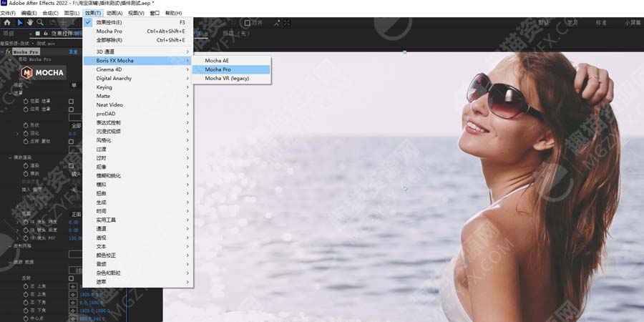Open the Neat Video submenu
Screen dimensions: 644x322
point(137,104)
